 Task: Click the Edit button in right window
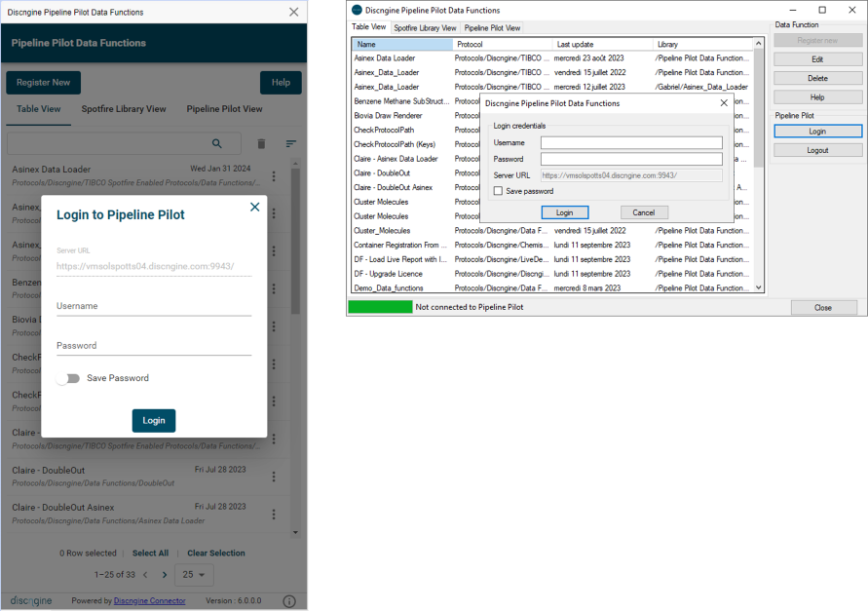point(817,59)
